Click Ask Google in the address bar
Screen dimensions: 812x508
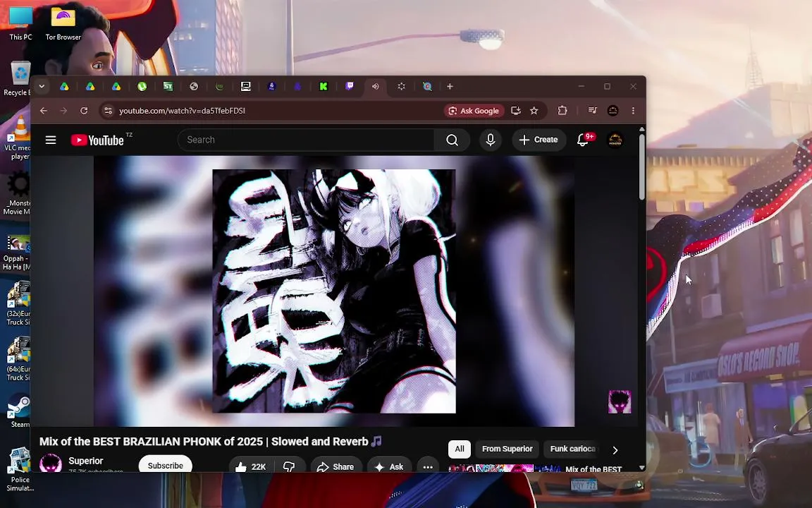pos(474,110)
